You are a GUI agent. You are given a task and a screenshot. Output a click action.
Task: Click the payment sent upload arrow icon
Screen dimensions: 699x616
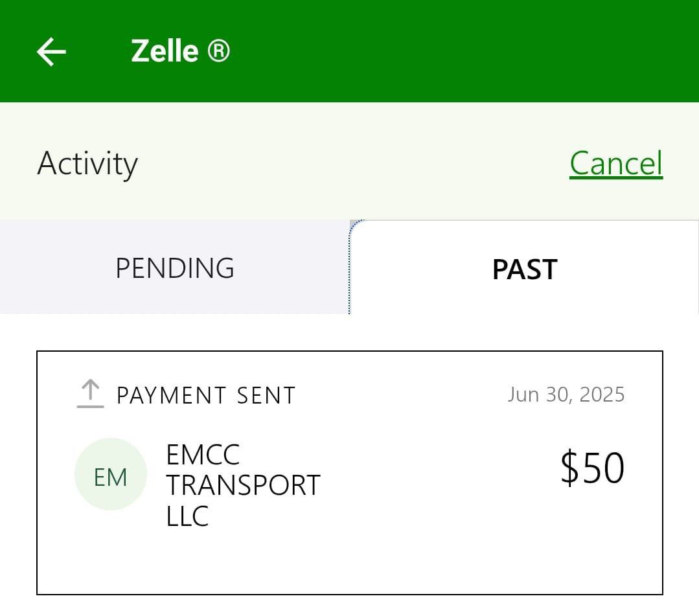click(x=90, y=394)
